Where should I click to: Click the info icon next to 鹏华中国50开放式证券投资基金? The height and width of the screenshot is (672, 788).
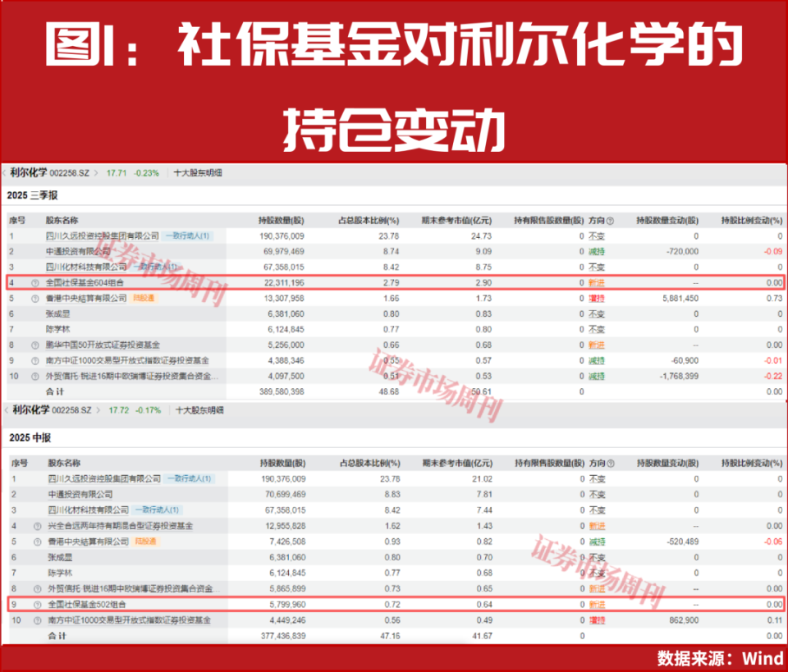[34, 343]
